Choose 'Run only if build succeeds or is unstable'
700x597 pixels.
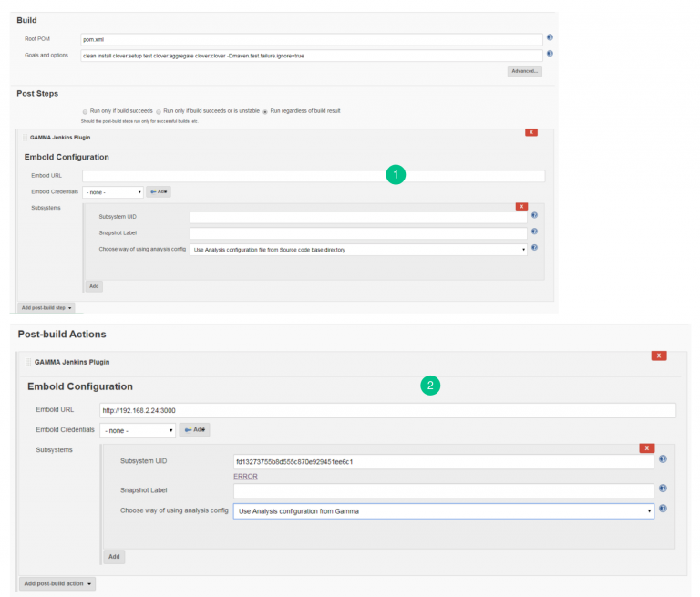[159, 111]
